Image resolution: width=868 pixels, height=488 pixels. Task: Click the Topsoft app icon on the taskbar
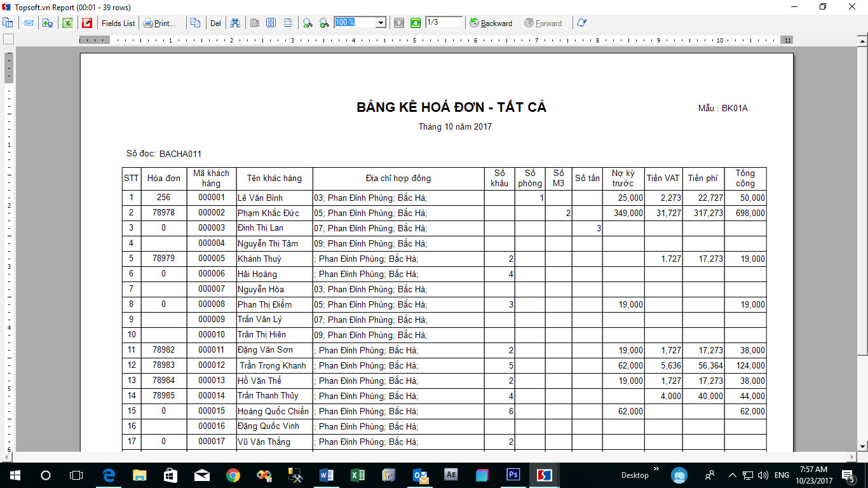(545, 475)
